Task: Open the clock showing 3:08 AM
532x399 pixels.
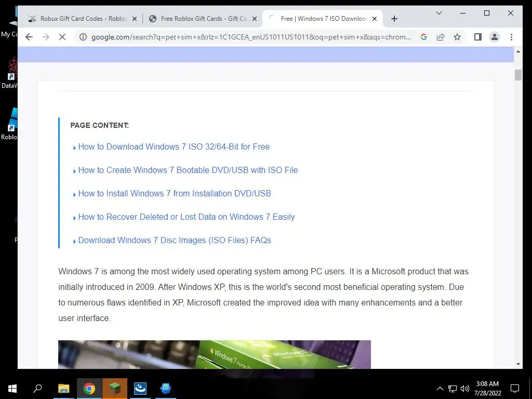Action: tap(487, 389)
